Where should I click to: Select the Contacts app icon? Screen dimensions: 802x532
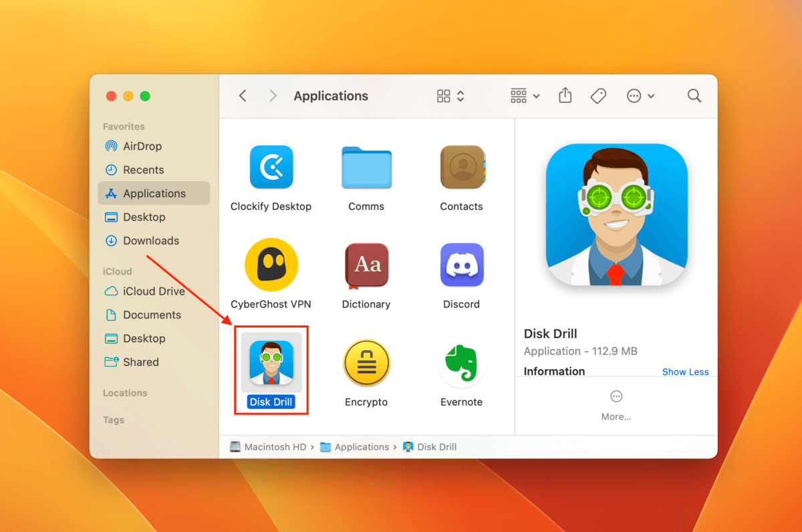coord(462,168)
